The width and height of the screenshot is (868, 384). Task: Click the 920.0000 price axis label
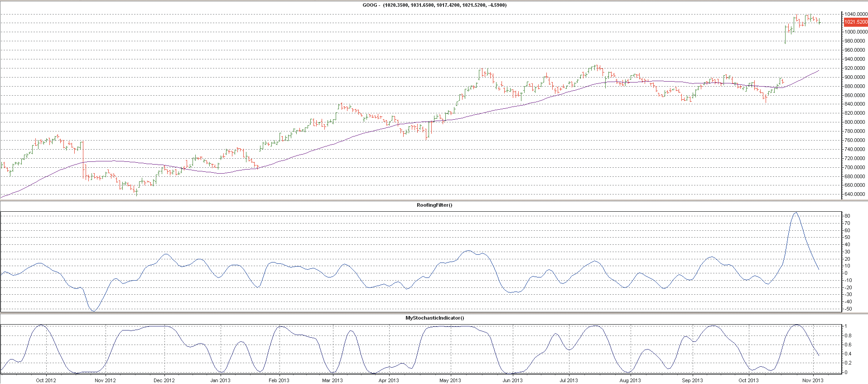(x=855, y=68)
